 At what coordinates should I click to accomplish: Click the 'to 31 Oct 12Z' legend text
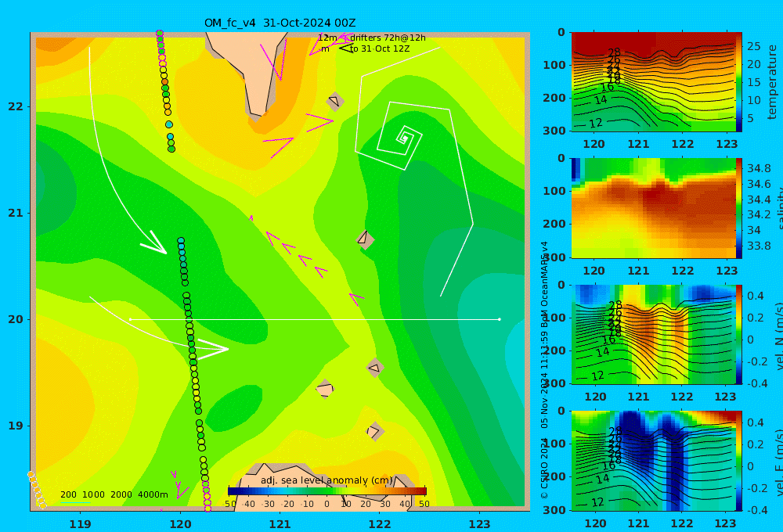(380, 49)
